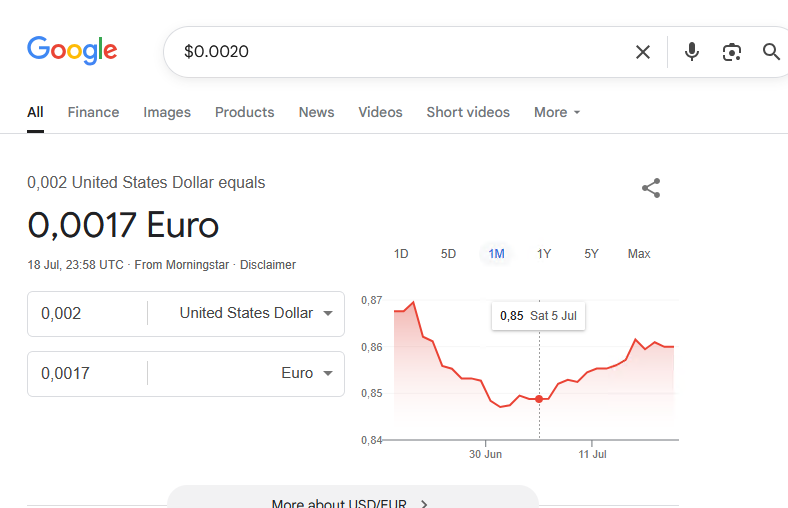
Task: Start voice search with microphone icon
Action: tap(692, 52)
